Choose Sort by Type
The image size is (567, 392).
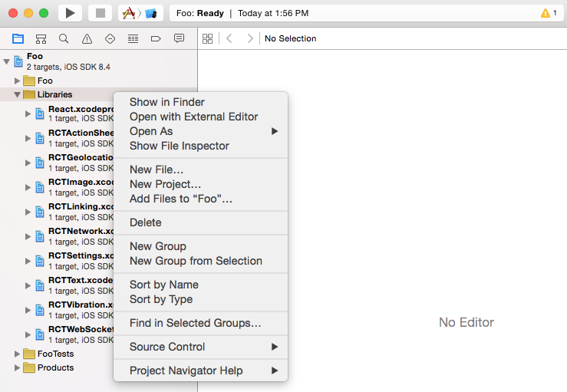pyautogui.click(x=201, y=298)
